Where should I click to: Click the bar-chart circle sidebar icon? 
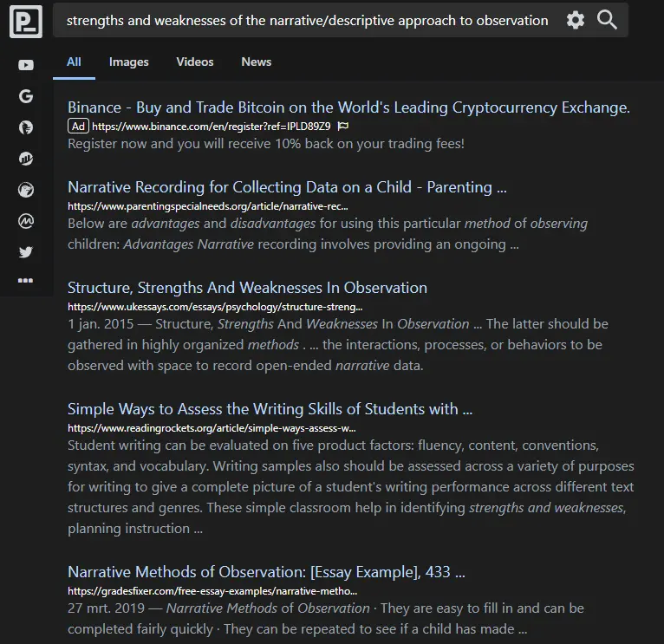(26, 159)
